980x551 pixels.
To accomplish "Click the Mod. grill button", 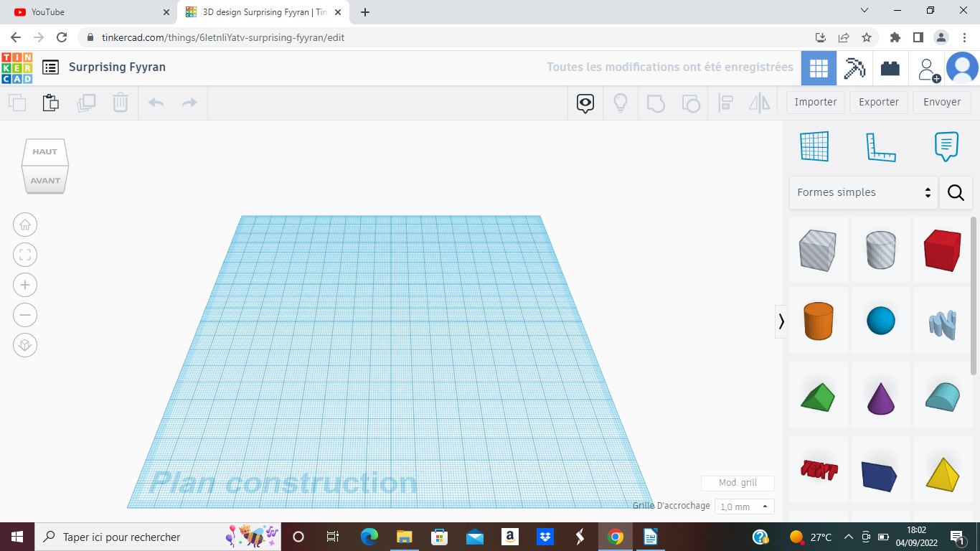I will point(738,483).
